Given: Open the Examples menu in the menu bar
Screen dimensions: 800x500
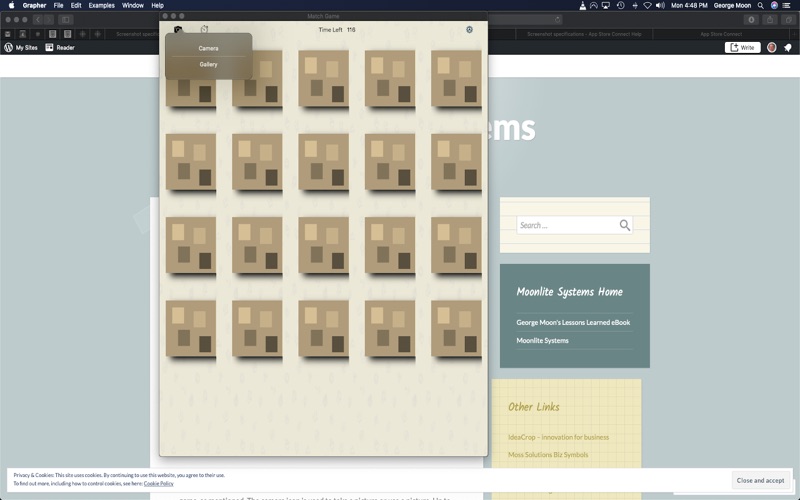Looking at the screenshot, I should coord(102,6).
